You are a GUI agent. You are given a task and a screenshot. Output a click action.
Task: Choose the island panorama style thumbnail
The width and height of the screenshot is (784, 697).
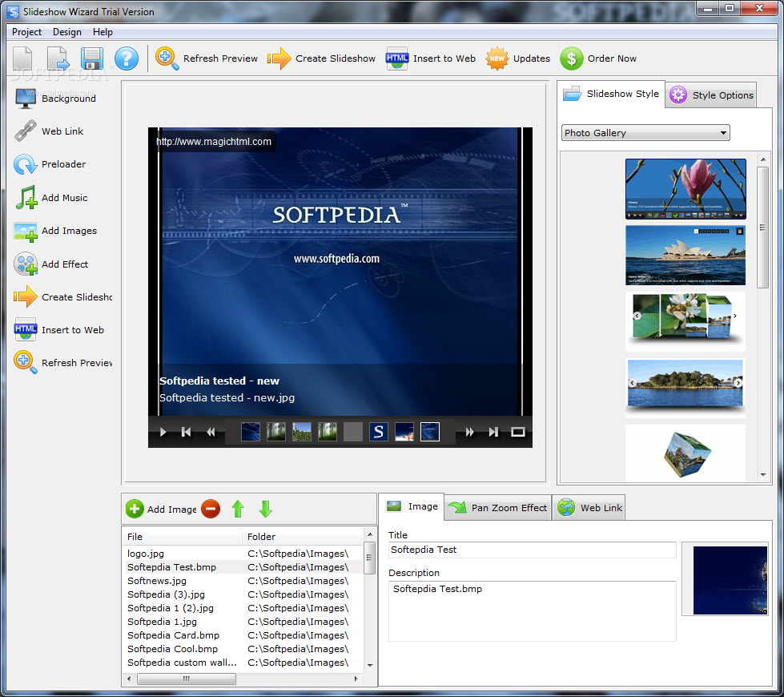[685, 388]
